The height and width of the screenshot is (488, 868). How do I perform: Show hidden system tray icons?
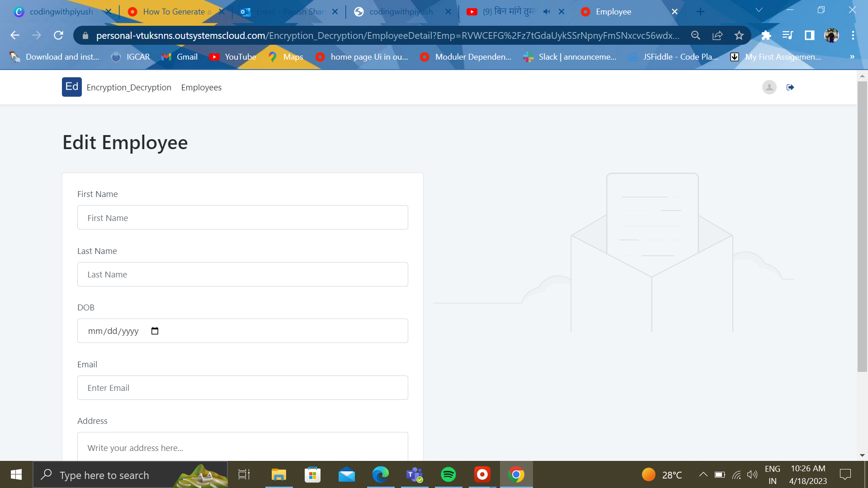[x=703, y=474]
